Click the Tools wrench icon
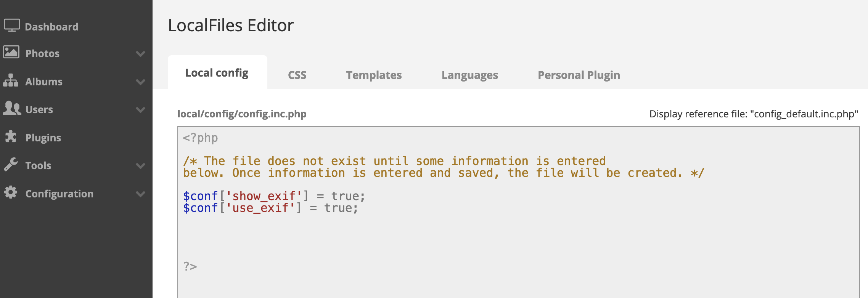This screenshot has height=298, width=868. tap(11, 165)
